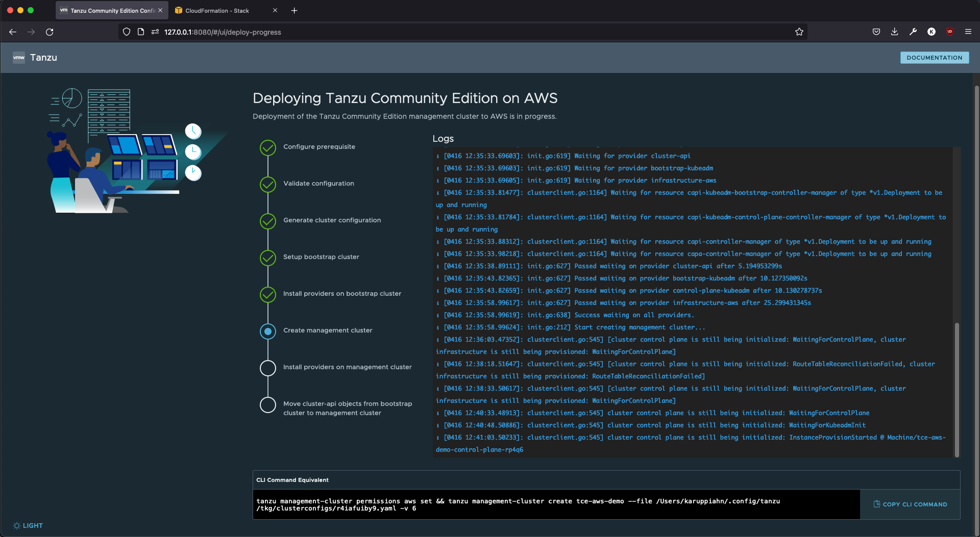The height and width of the screenshot is (537, 980).
Task: Click the 'CLI Command Equivalent' header
Action: 292,480
